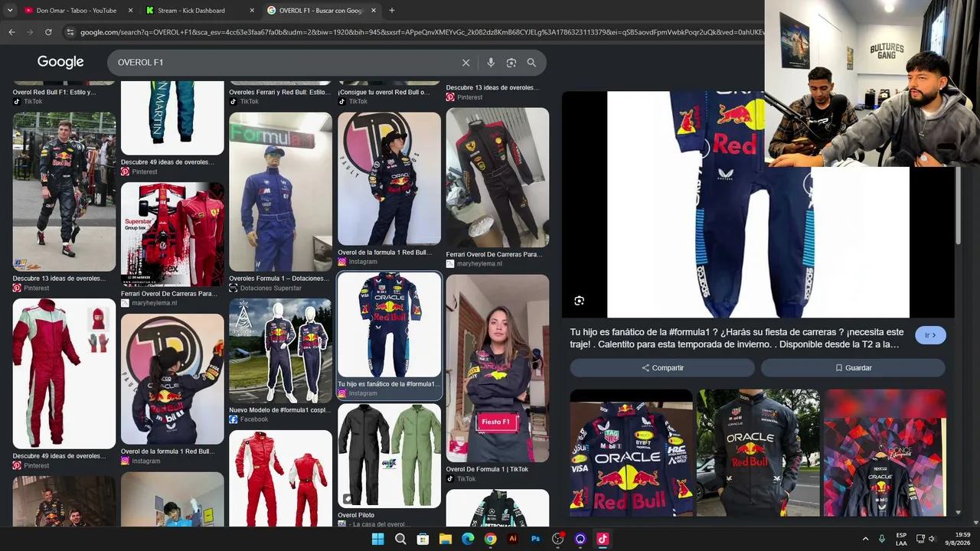The image size is (980, 551).
Task: Open the 'Ferrari Overol De Carreras Para' red Superstar result
Action: [x=172, y=234]
